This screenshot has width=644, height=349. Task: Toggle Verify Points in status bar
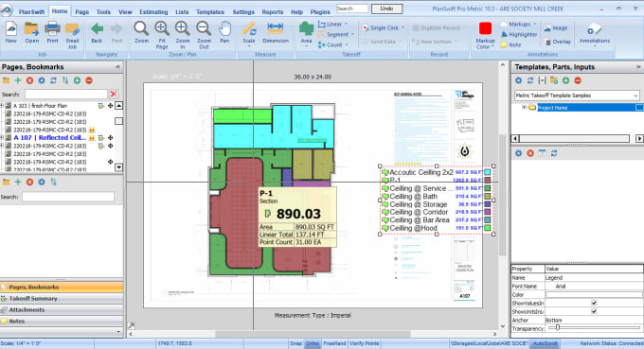pyautogui.click(x=364, y=343)
